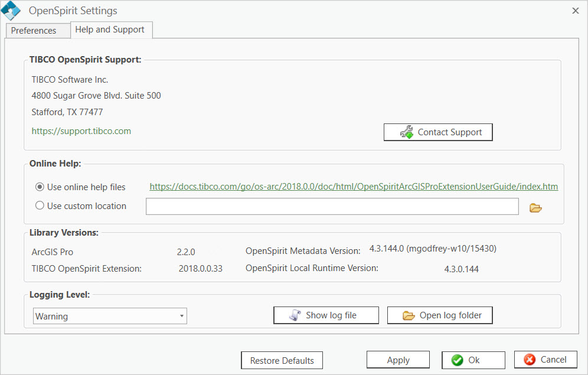Click the Show log file button
The height and width of the screenshot is (375, 588).
click(x=326, y=315)
